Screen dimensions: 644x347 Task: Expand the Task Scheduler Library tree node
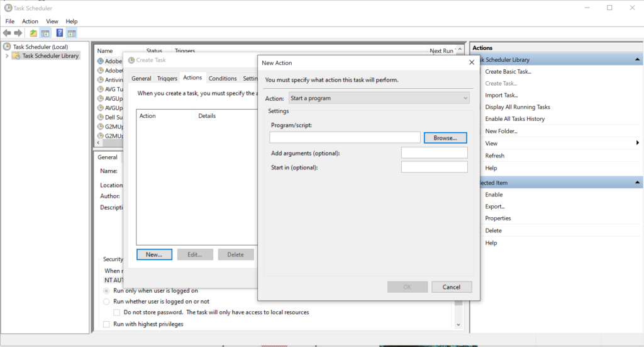(7, 56)
